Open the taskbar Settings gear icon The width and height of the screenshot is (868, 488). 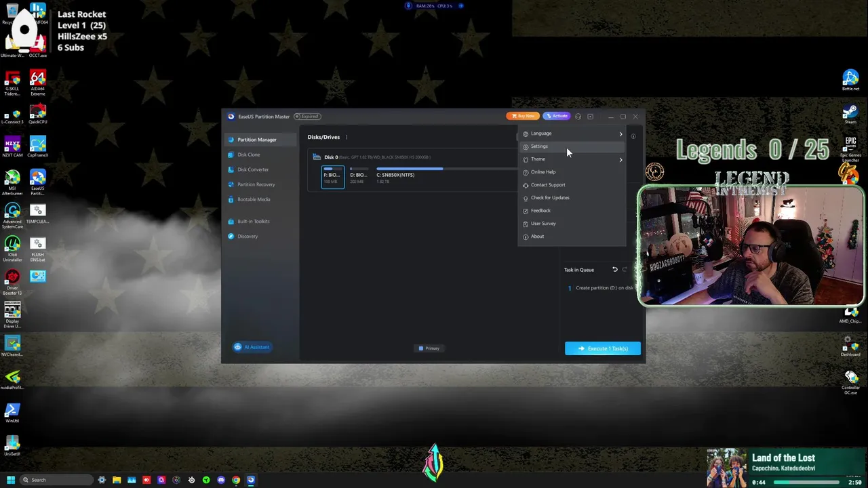[102, 480]
